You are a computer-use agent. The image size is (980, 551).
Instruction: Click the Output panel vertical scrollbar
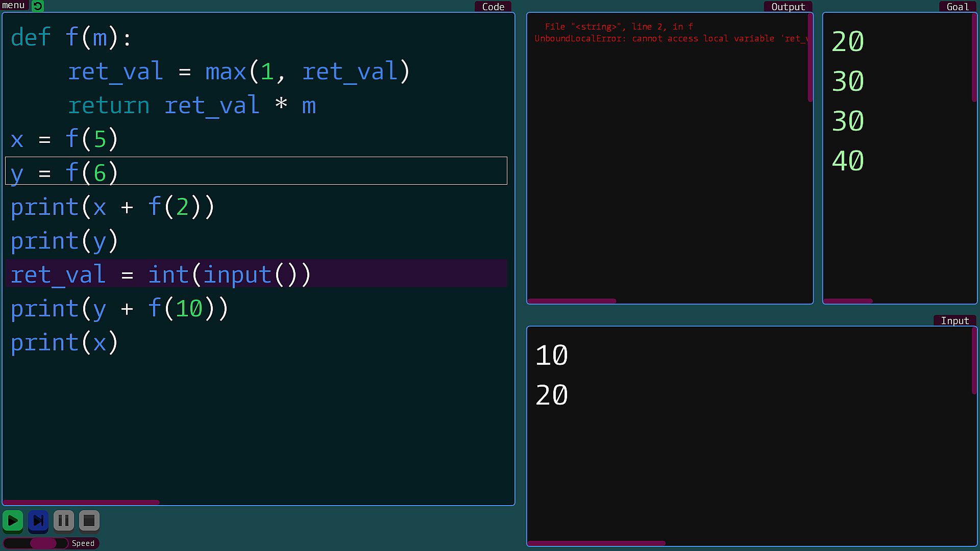(810, 59)
